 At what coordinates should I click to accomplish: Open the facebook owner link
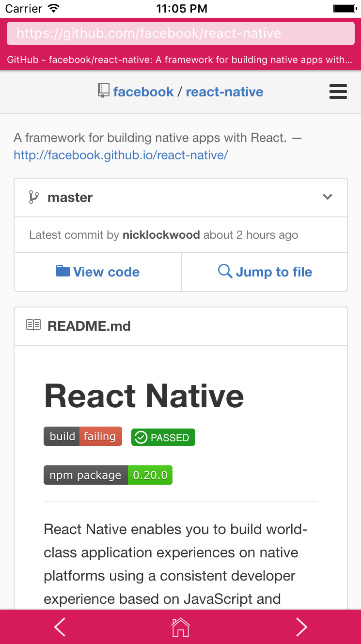(143, 92)
